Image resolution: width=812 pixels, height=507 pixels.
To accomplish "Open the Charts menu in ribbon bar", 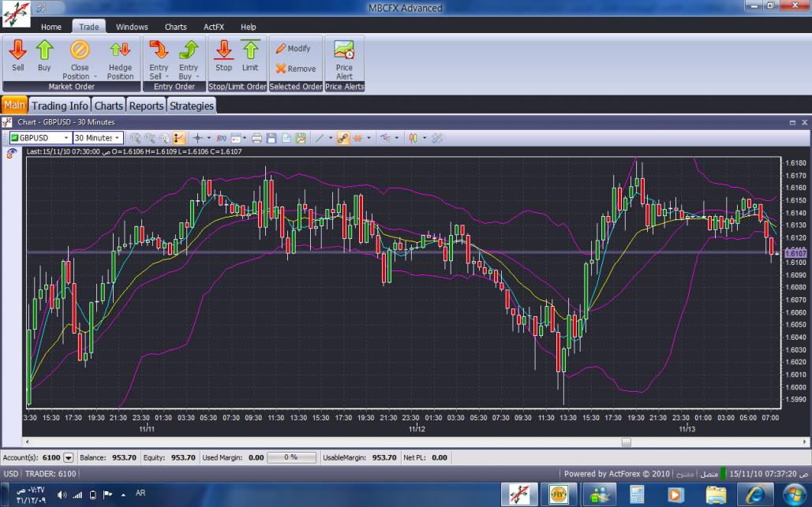I will [x=175, y=27].
